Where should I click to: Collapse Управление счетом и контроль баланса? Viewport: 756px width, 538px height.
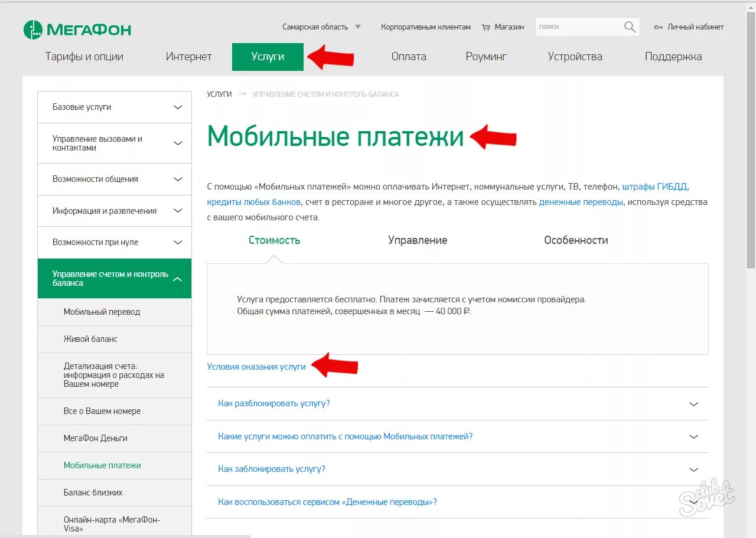pyautogui.click(x=115, y=278)
